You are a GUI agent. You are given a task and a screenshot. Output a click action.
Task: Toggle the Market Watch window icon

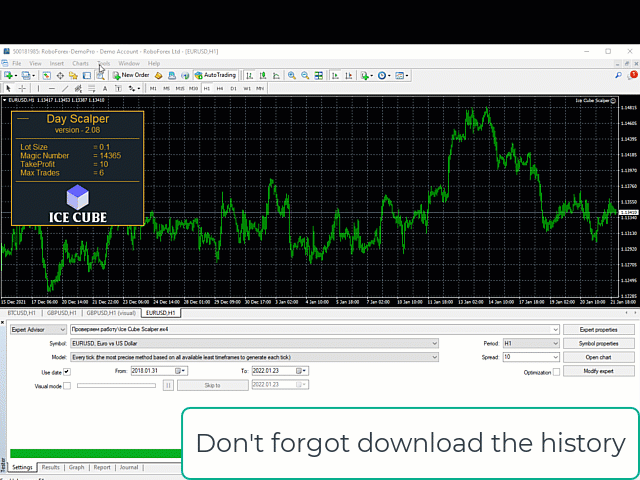pyautogui.click(x=47, y=76)
